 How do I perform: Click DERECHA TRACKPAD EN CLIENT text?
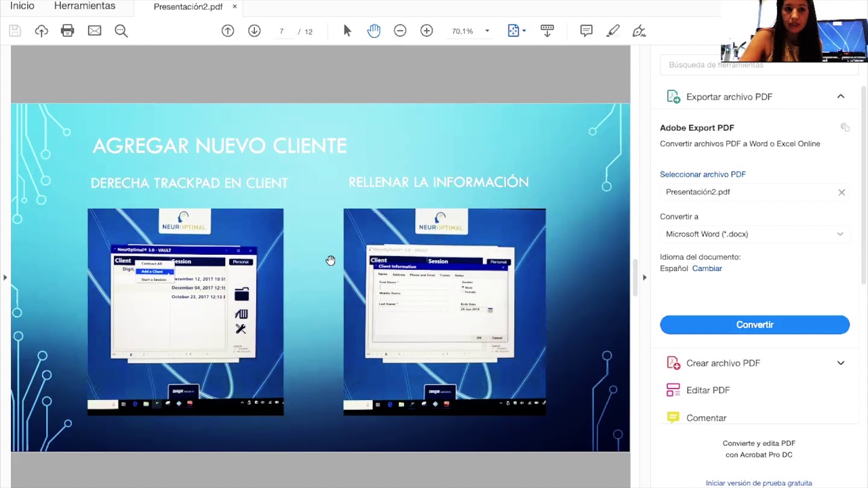pos(189,183)
